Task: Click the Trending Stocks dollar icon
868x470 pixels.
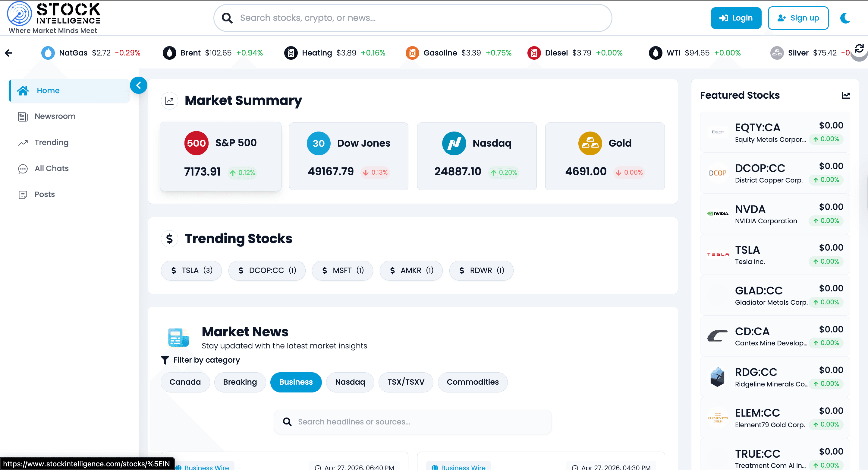Action: (x=169, y=239)
